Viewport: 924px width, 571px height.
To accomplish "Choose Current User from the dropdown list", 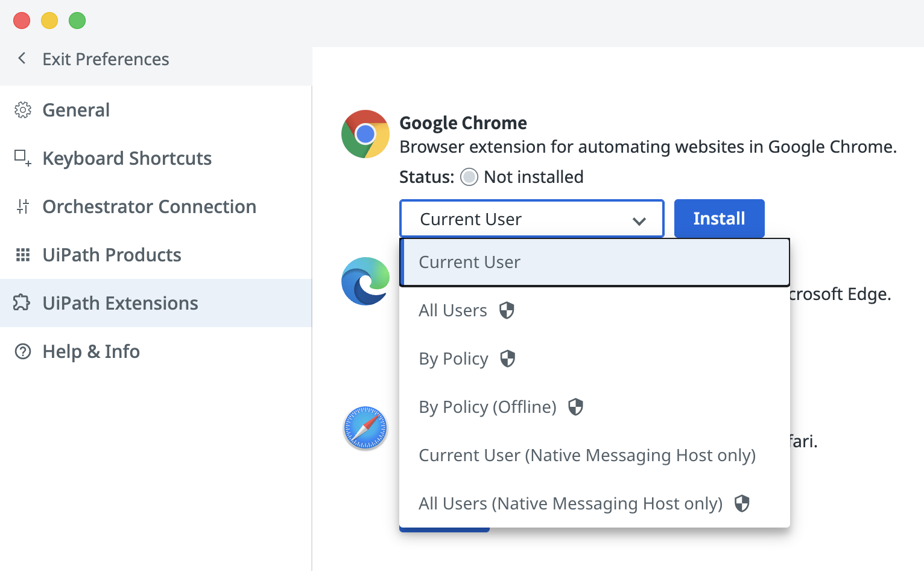I will click(x=595, y=262).
